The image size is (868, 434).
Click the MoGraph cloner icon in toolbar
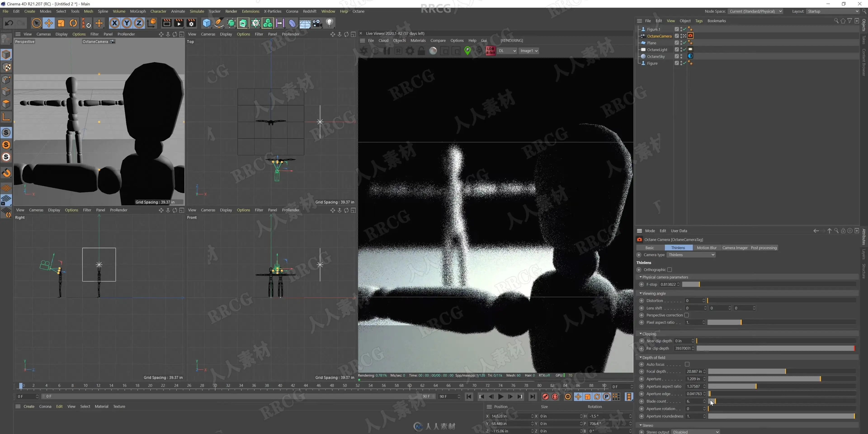[268, 23]
